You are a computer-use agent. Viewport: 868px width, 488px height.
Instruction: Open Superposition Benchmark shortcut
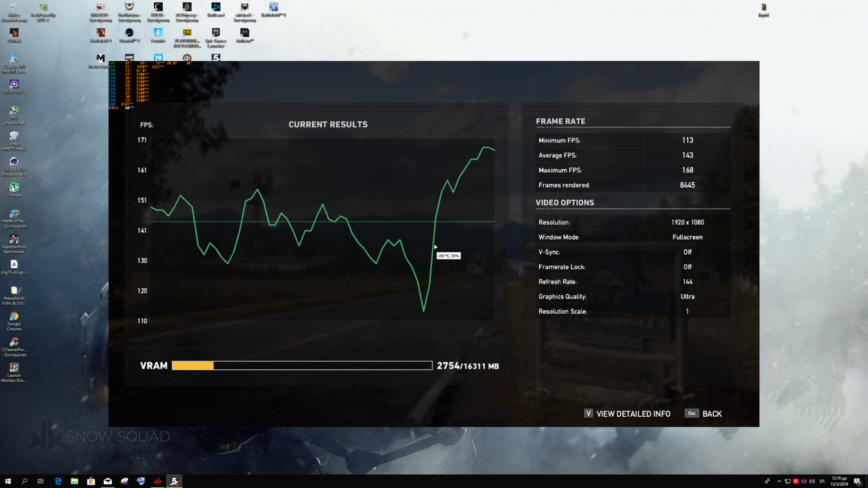tap(14, 243)
